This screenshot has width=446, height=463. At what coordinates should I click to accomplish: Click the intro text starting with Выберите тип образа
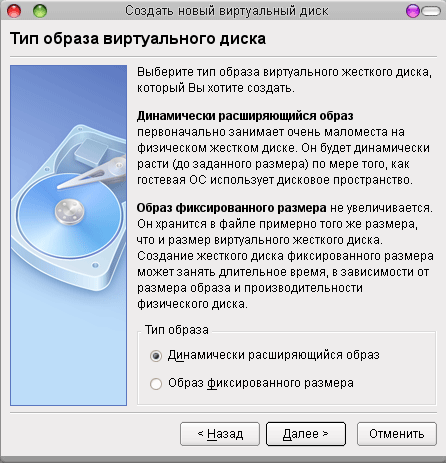[x=284, y=80]
